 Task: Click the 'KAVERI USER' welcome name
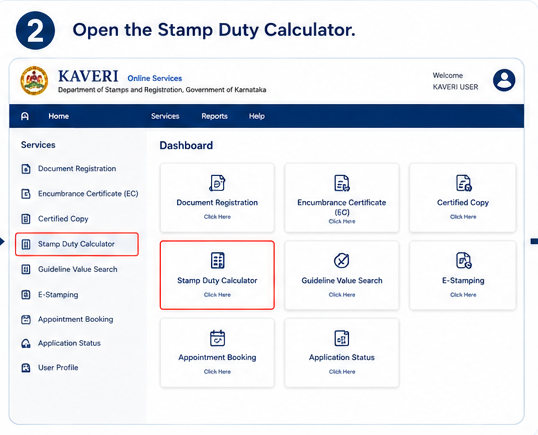pos(455,87)
